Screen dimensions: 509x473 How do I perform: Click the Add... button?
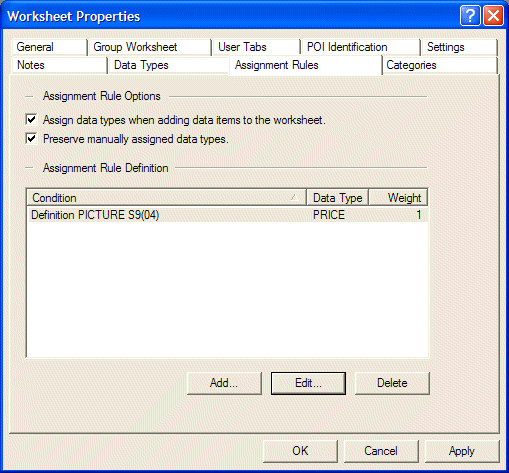[224, 383]
